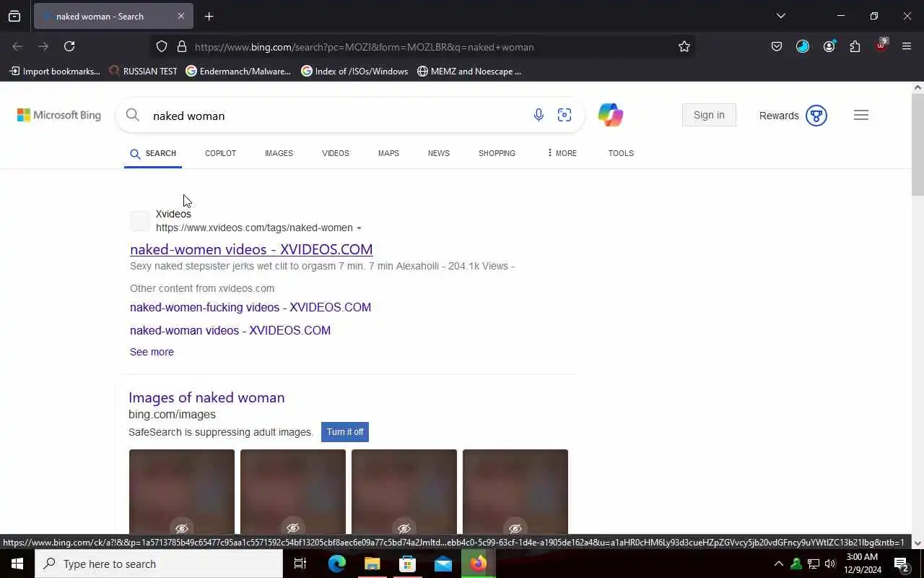Open the Extensions puzzle-piece menu
Image resolution: width=924 pixels, height=578 pixels.
tap(855, 46)
